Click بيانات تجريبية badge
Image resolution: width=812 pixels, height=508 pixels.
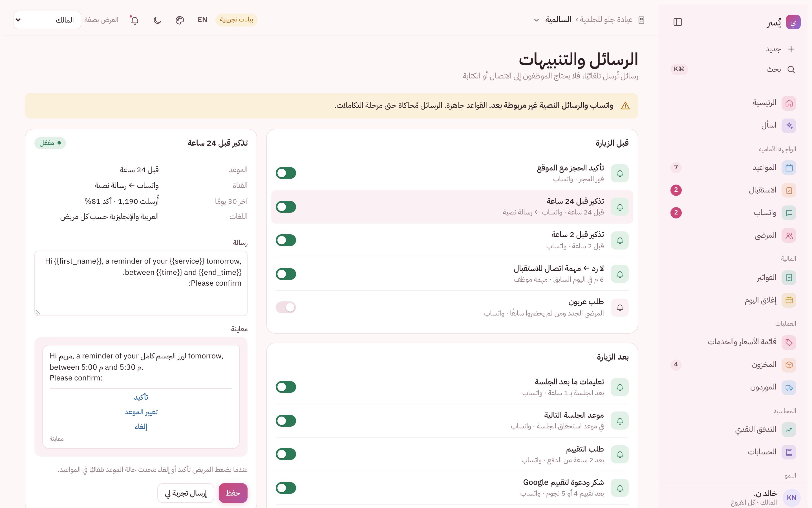click(236, 20)
